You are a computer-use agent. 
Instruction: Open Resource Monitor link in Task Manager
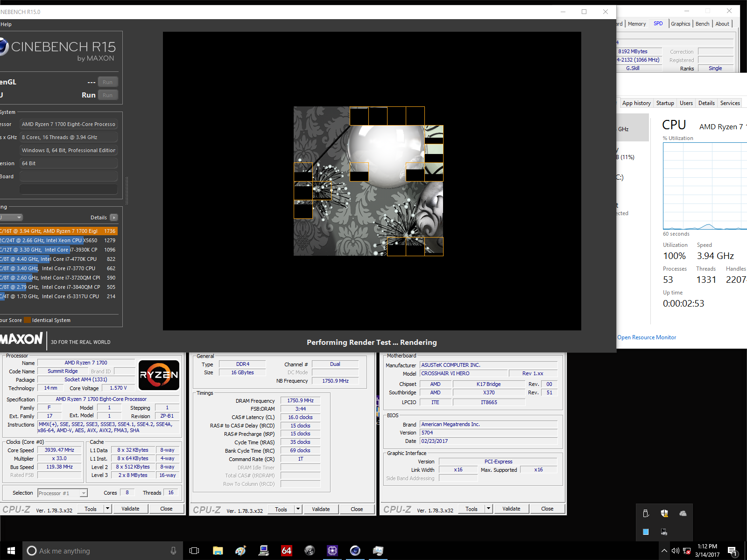pos(647,337)
